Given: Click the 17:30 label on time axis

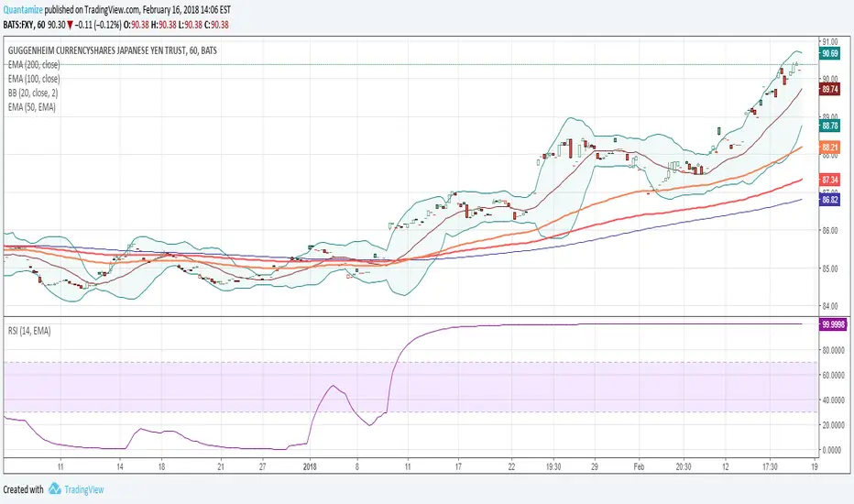Looking at the screenshot, I should coord(770,466).
